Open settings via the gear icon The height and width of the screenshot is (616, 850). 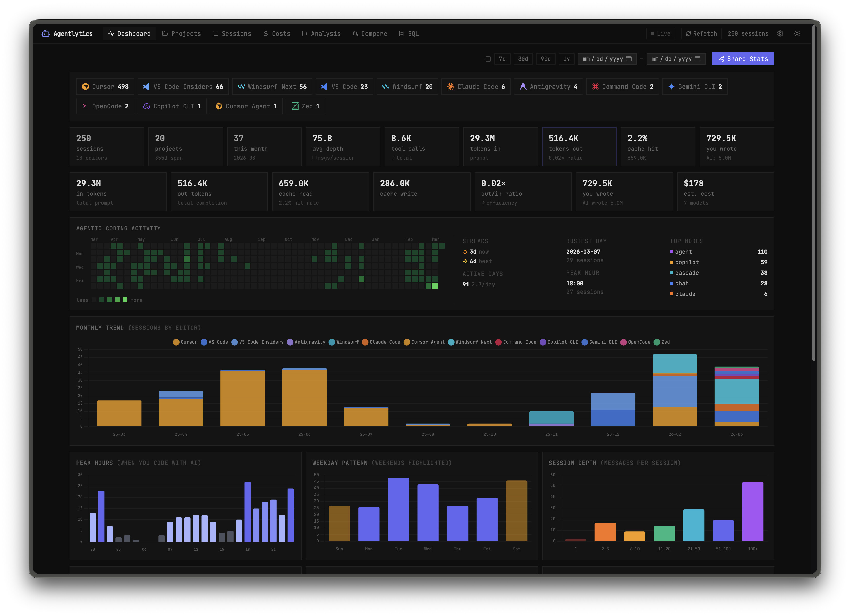coord(780,34)
